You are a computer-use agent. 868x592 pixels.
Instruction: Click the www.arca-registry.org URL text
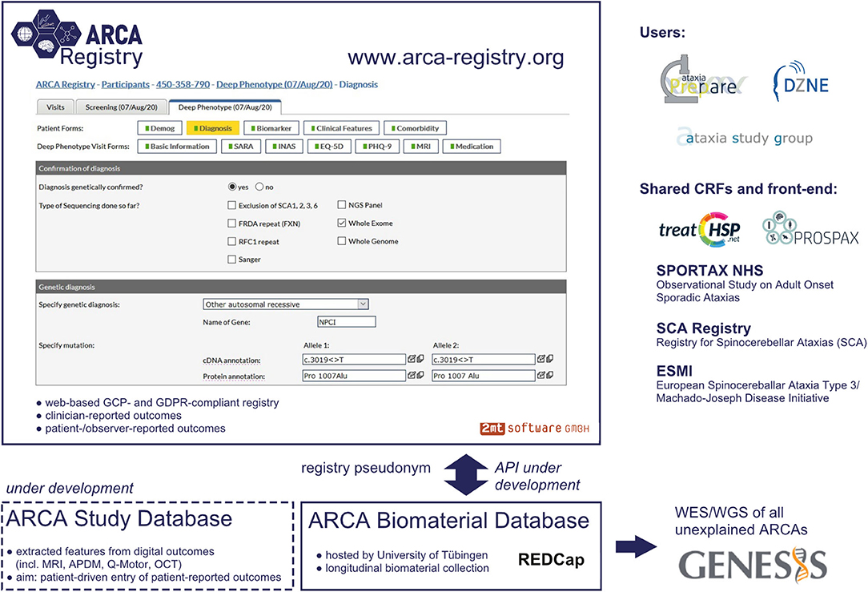click(456, 57)
